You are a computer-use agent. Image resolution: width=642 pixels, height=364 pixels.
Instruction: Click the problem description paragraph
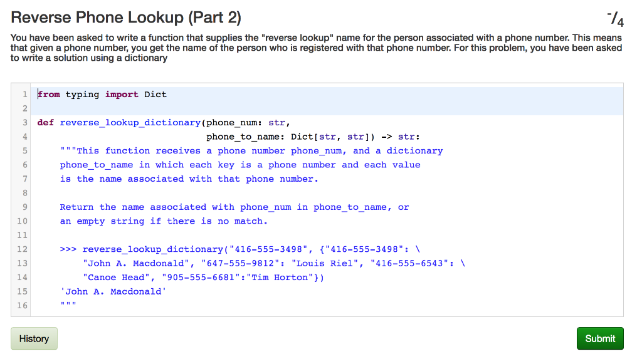click(313, 47)
